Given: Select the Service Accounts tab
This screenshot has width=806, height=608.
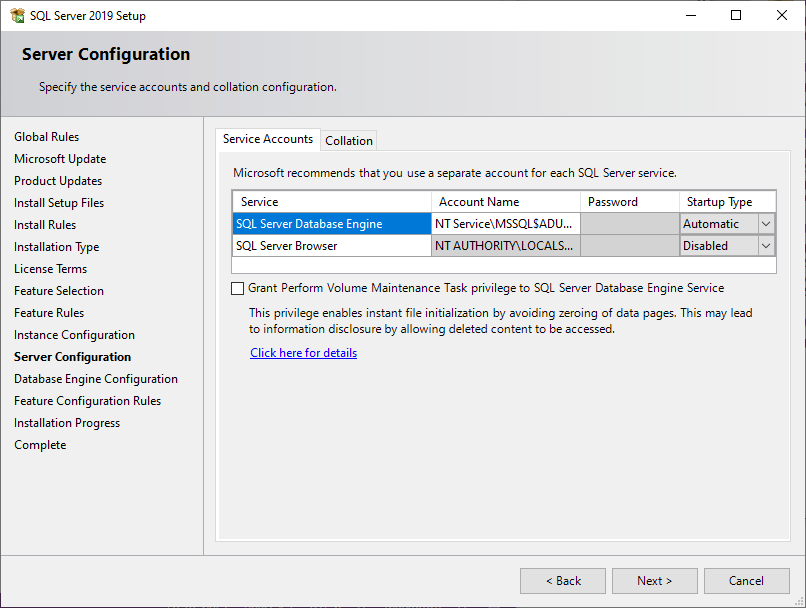Looking at the screenshot, I should [268, 139].
